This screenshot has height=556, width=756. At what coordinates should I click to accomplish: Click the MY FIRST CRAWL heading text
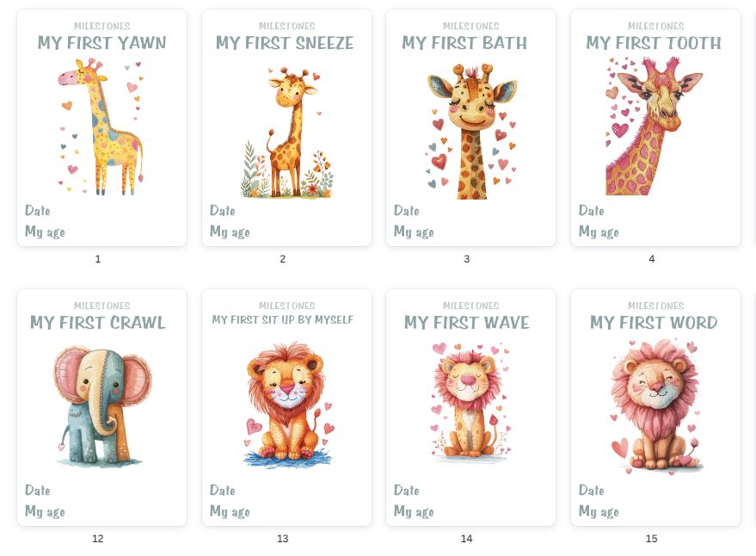98,323
